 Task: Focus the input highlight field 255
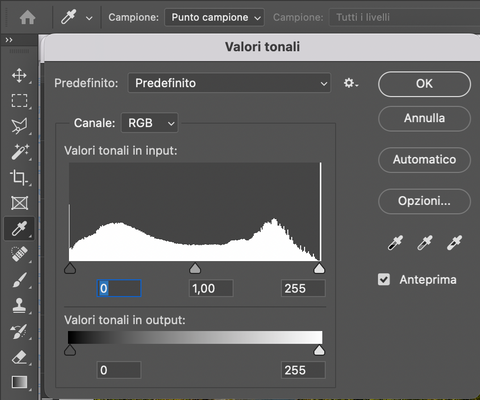click(303, 288)
